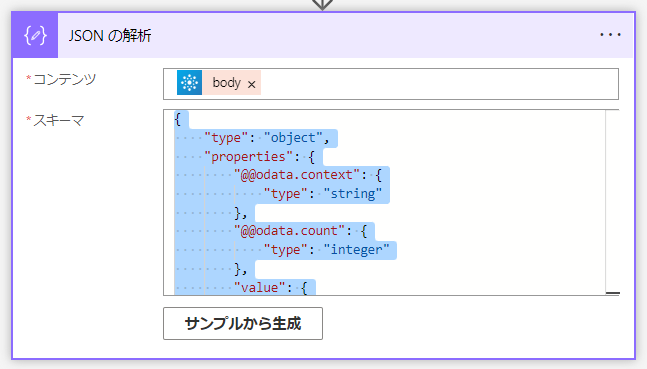Click the schema editor scrollbar
The width and height of the screenshot is (647, 369).
pyautogui.click(x=612, y=202)
